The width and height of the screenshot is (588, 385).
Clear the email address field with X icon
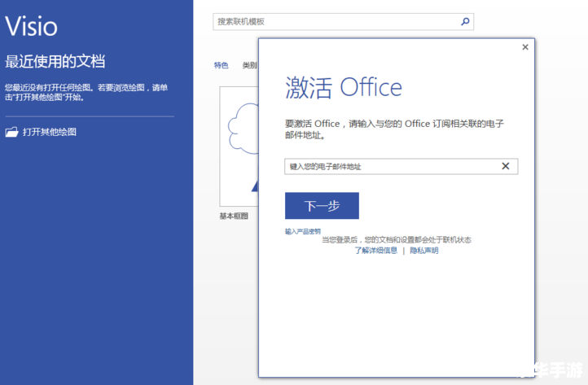click(506, 166)
